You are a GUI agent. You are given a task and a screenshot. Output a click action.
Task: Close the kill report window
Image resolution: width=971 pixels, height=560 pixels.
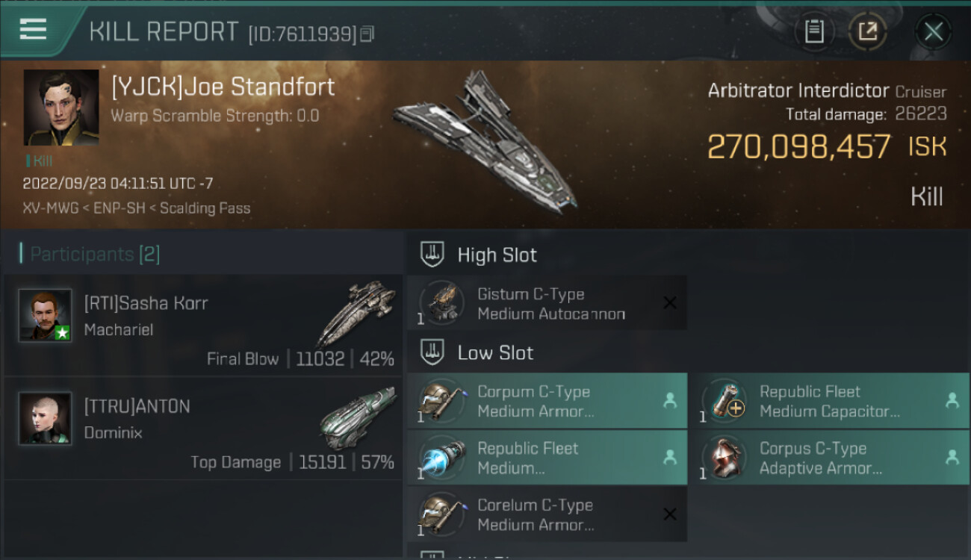click(933, 31)
